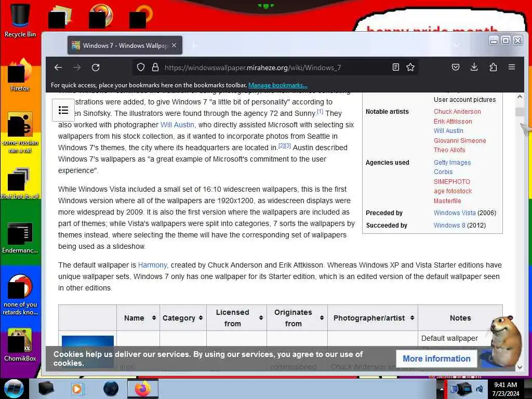Click the vertical scrollbar thumb
532x399 pixels.
coord(520,112)
